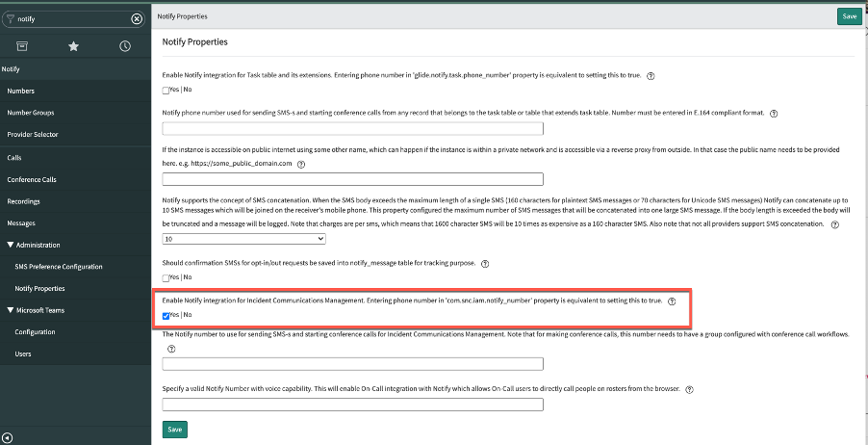This screenshot has height=445, width=868.
Task: Clear the notify filter with X icon
Action: click(x=137, y=19)
